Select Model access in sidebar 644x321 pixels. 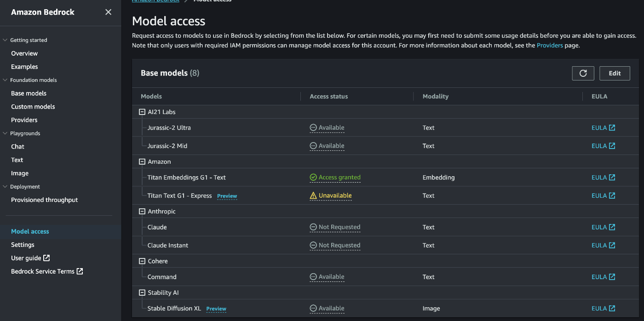(30, 231)
